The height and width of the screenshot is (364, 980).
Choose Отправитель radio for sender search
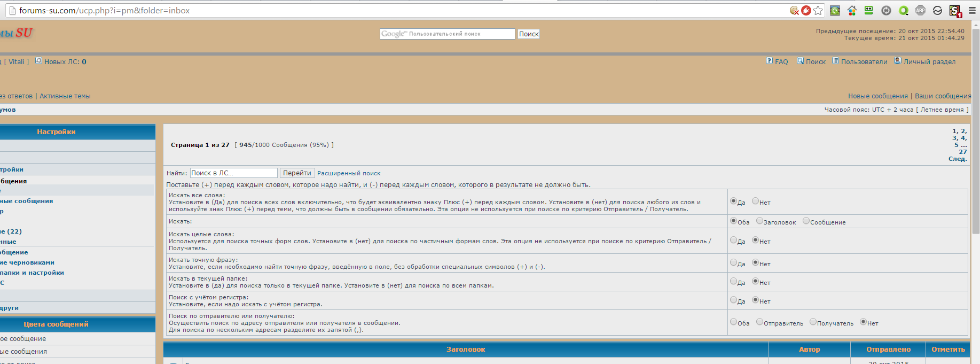(x=759, y=322)
